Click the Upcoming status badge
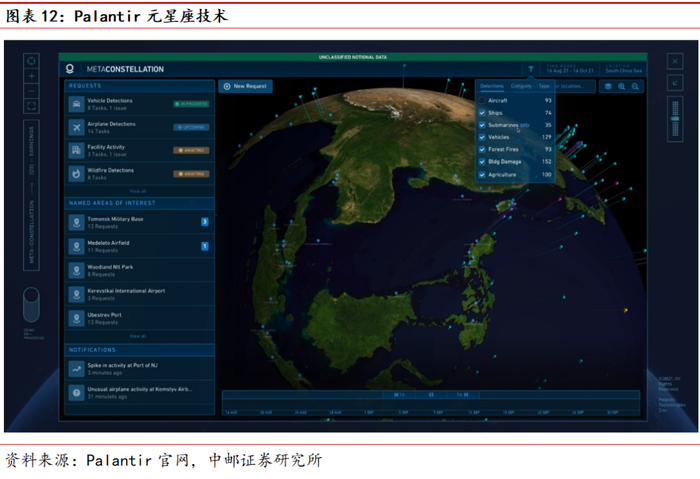The image size is (700, 479). coord(192,127)
